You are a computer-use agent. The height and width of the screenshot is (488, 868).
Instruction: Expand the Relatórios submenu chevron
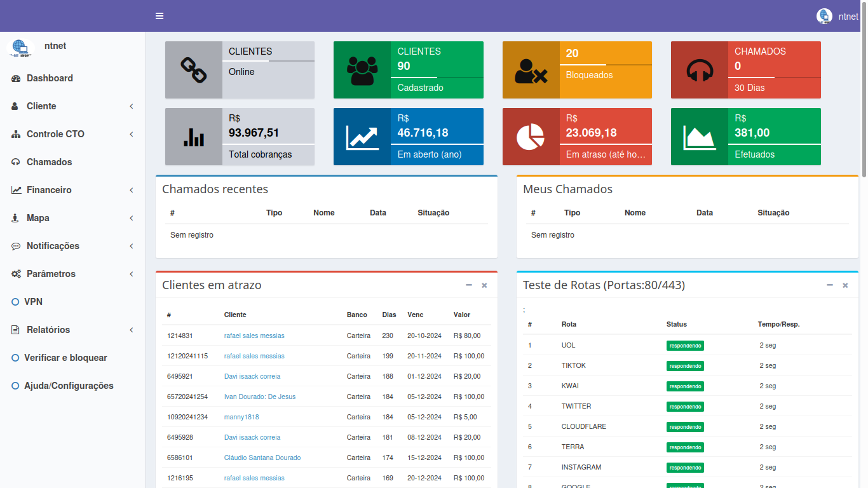(132, 330)
